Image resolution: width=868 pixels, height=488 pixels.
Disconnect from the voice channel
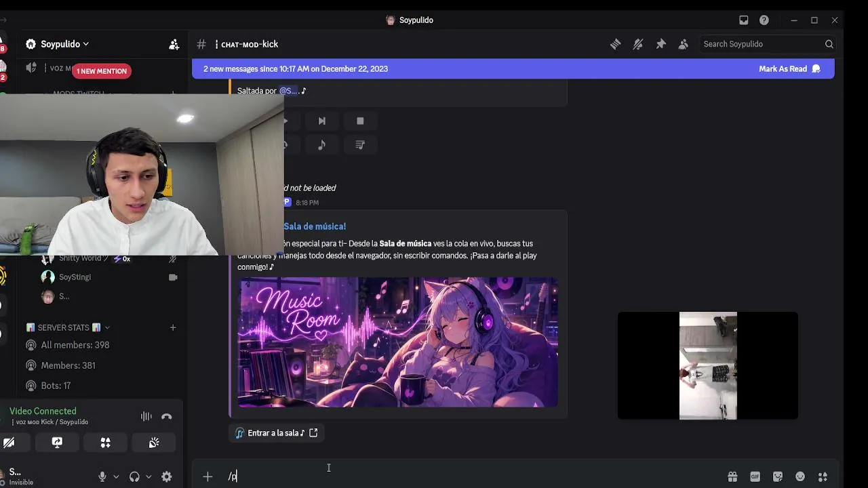pyautogui.click(x=167, y=417)
